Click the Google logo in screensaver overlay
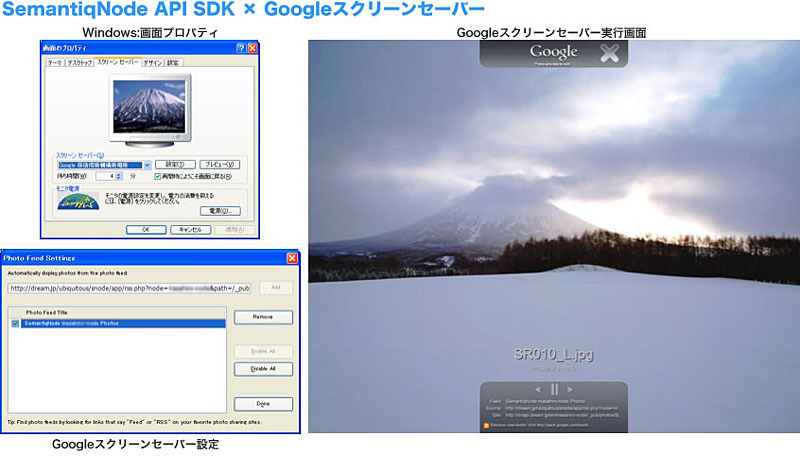 coord(554,52)
